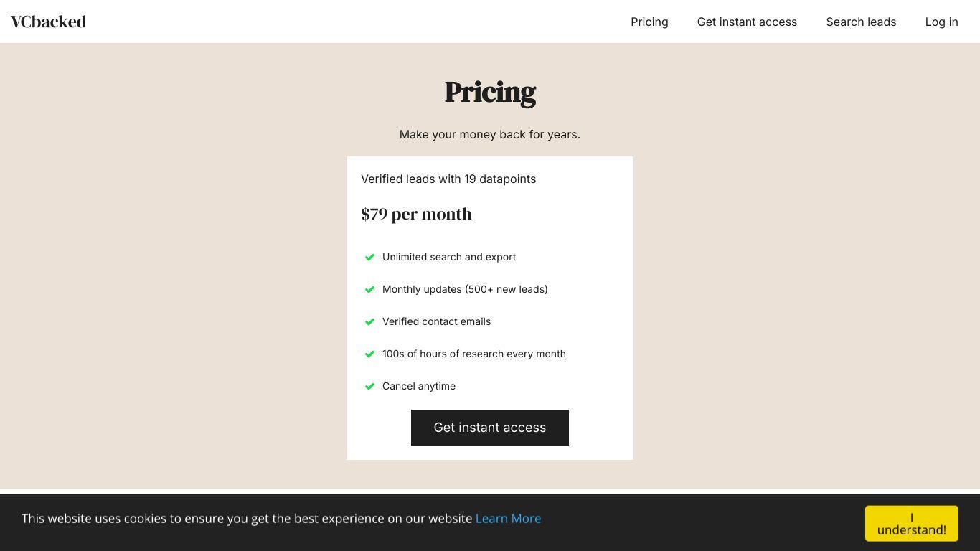The image size is (980, 551).
Task: Open Pricing in the top navigation
Action: (x=649, y=22)
